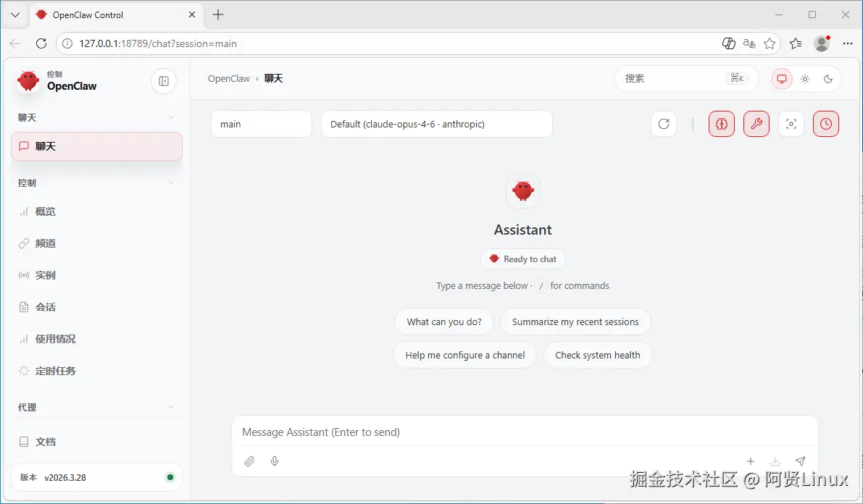Viewport: 863px width, 504px height.
Task: Open 实例 instances in sidebar
Action: [x=97, y=275]
